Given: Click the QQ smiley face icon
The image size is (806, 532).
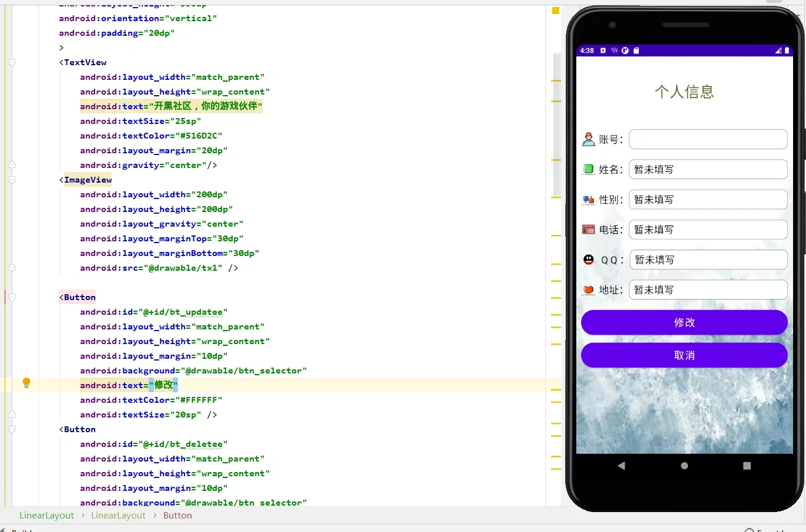Looking at the screenshot, I should coord(588,259).
